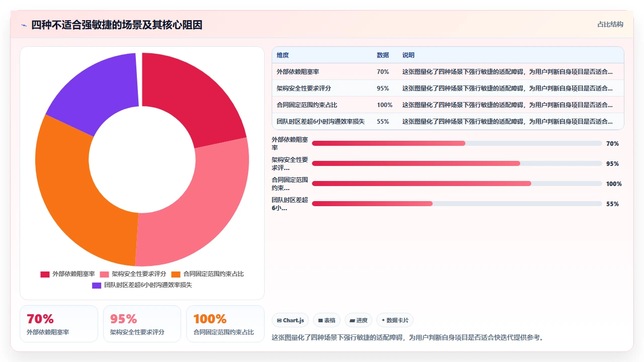Click the 架构安全性要求评分 progress bar

[457, 163]
